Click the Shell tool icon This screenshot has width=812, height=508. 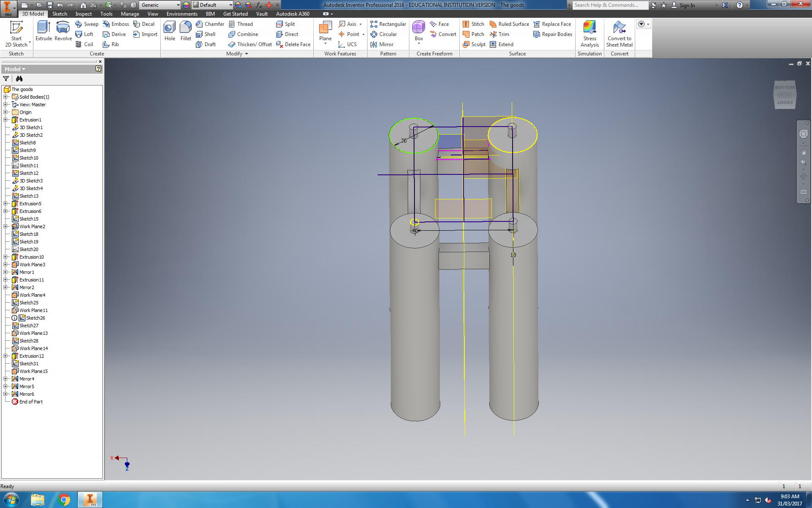click(x=199, y=34)
